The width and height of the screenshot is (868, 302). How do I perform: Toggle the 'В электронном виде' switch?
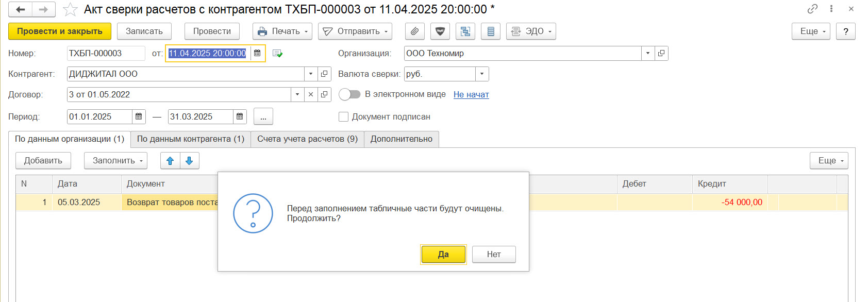[349, 94]
